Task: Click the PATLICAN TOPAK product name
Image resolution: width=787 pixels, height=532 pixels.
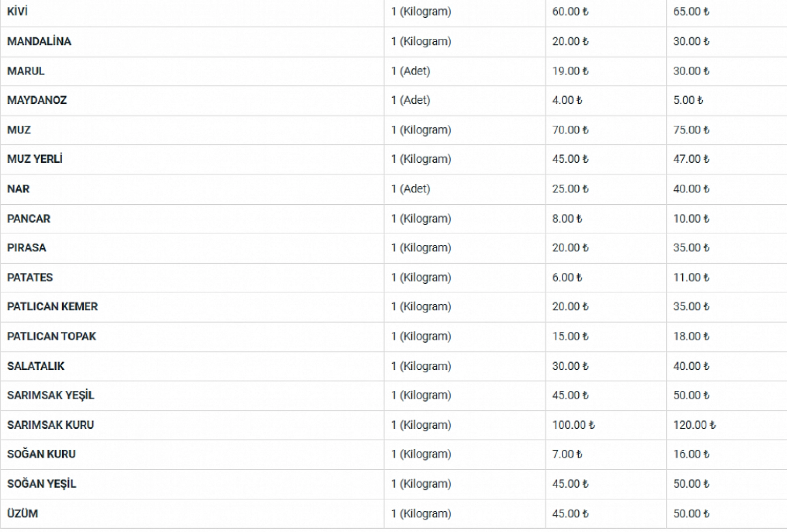Action: 51,337
